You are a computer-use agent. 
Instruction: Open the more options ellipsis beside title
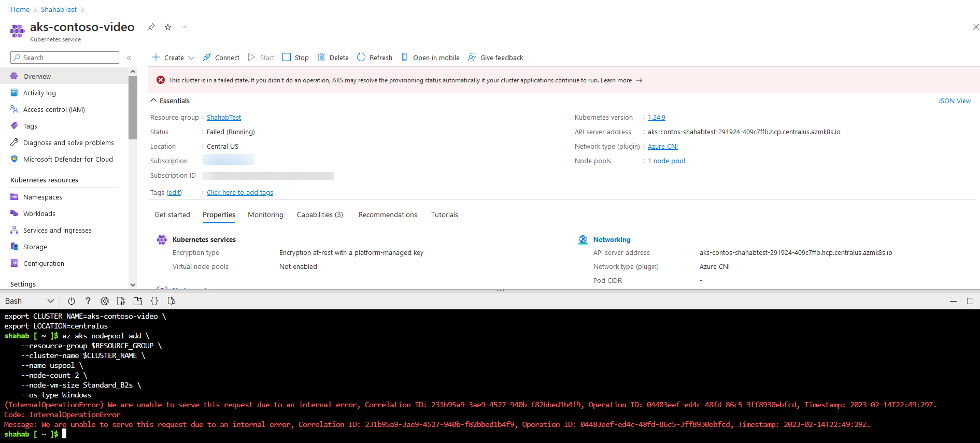(184, 27)
